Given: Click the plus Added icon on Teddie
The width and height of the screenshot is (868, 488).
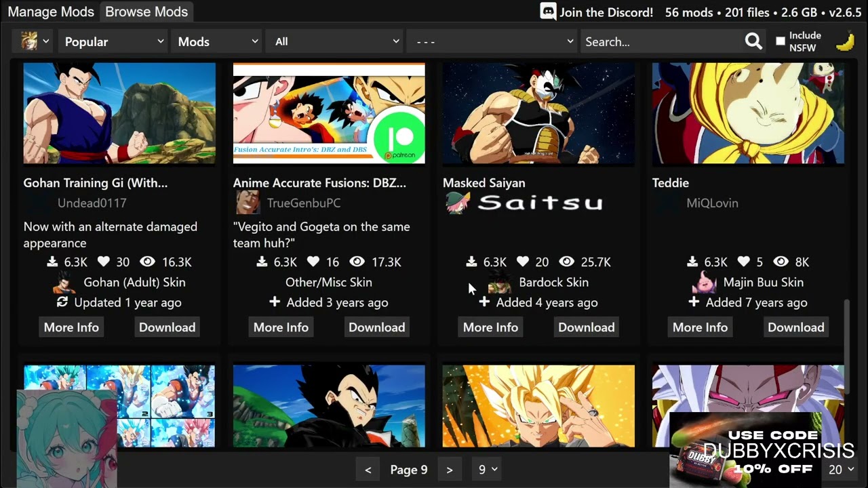Looking at the screenshot, I should (694, 302).
